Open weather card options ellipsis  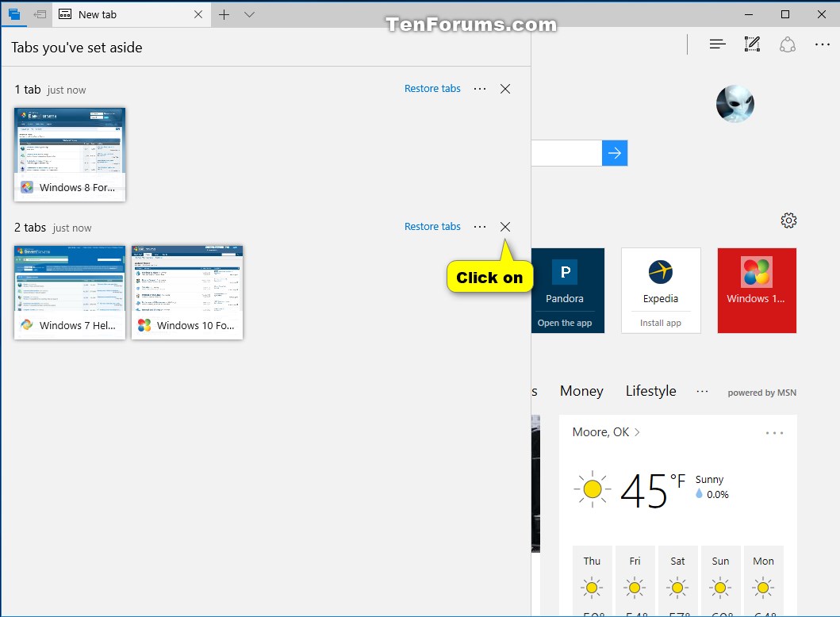point(775,433)
